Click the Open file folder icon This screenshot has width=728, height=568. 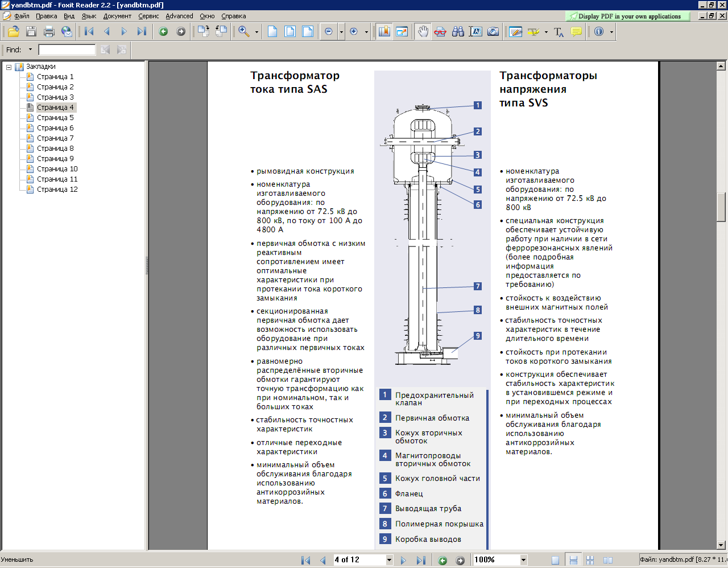click(x=13, y=32)
